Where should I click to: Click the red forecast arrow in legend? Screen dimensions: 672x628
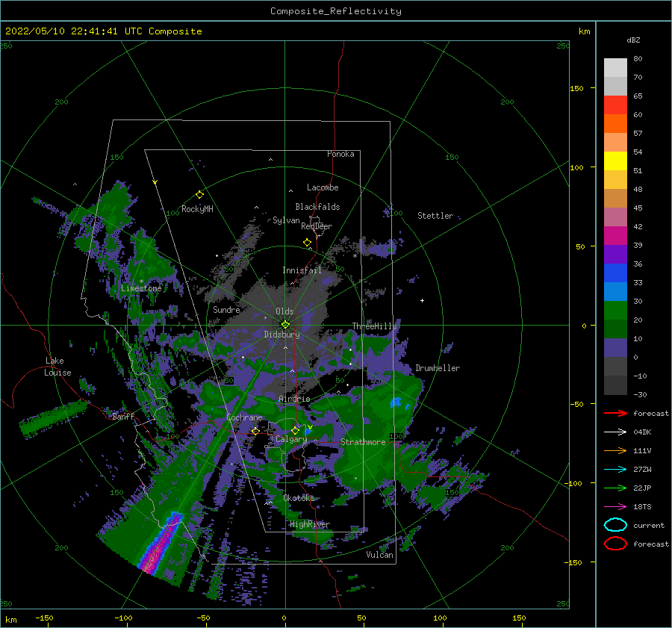(x=615, y=413)
